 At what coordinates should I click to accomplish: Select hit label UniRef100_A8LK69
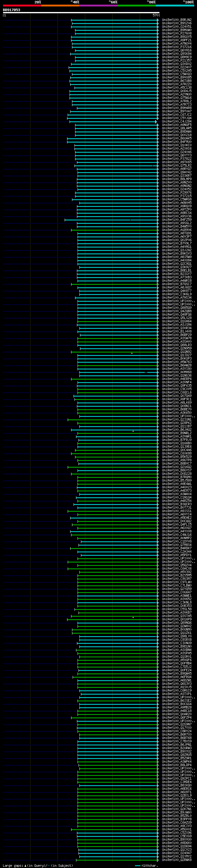pyautogui.click(x=177, y=403)
